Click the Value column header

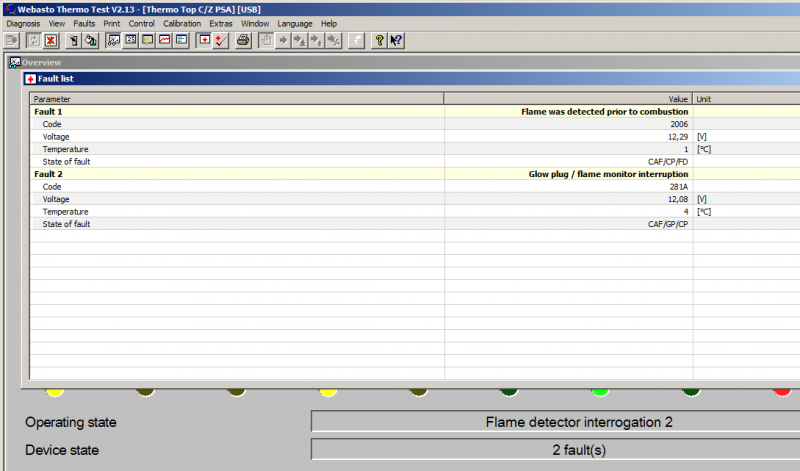[568, 99]
